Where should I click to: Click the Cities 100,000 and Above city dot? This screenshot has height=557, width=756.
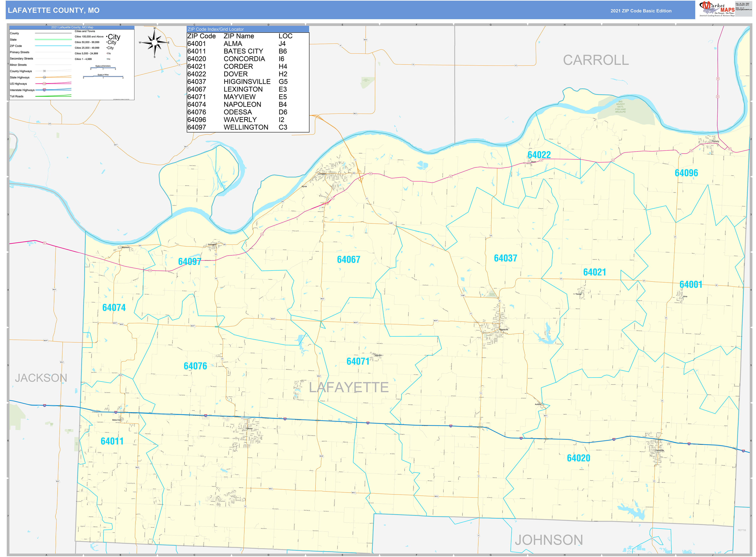pos(107,36)
